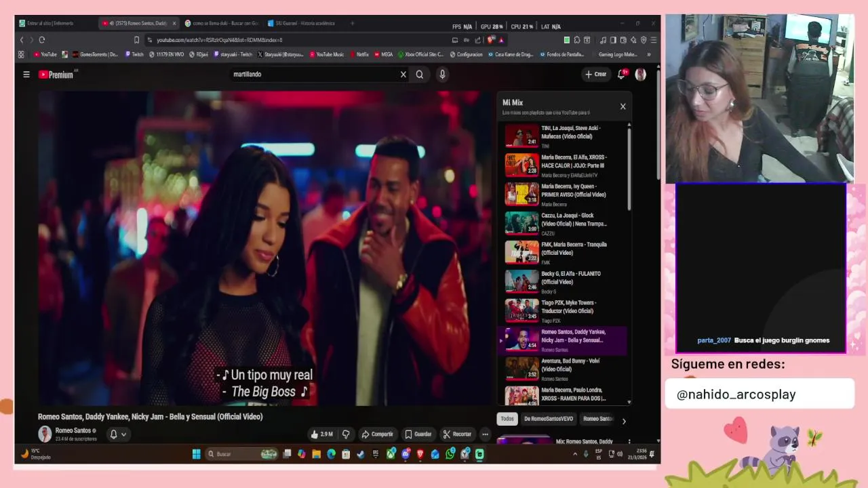The height and width of the screenshot is (488, 868).
Task: Open the browser apps grid icon
Action: coord(21,54)
